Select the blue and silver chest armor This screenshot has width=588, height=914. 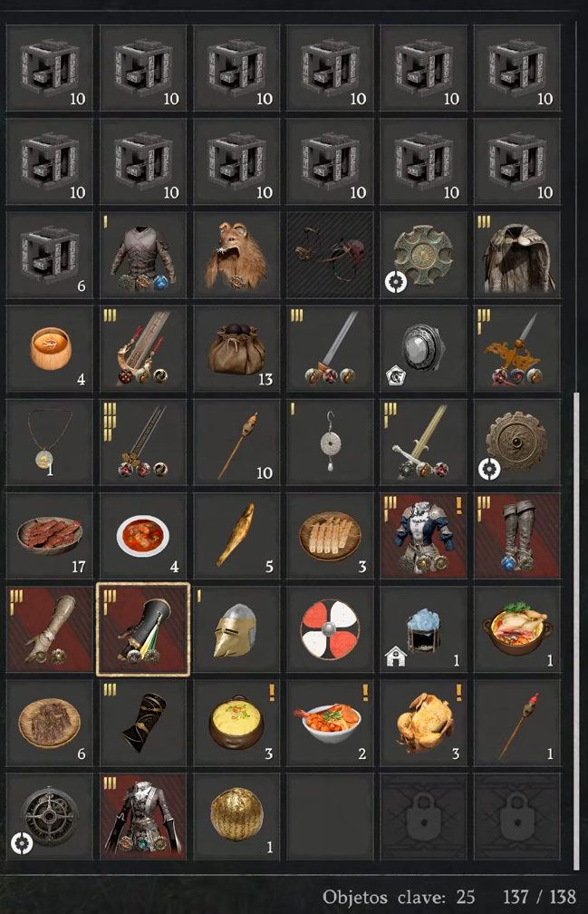pos(424,535)
